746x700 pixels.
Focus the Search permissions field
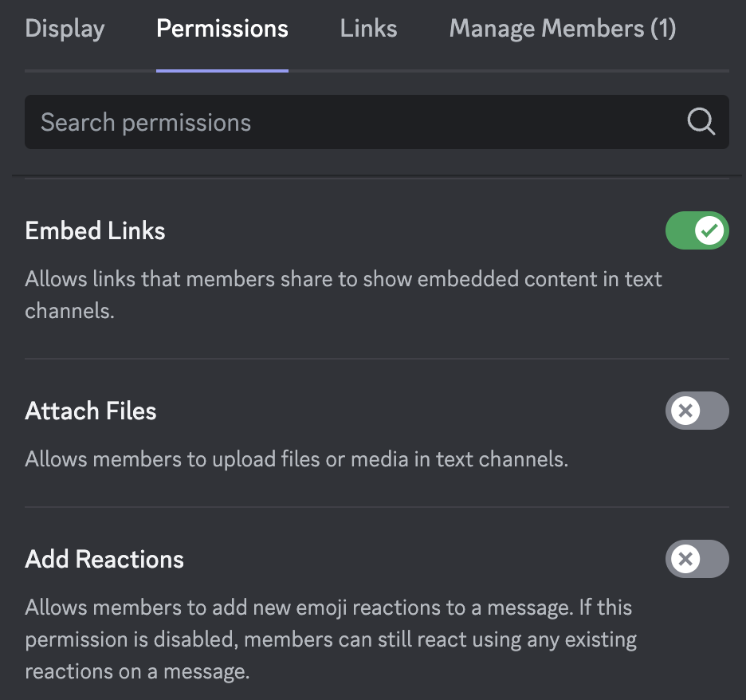377,122
